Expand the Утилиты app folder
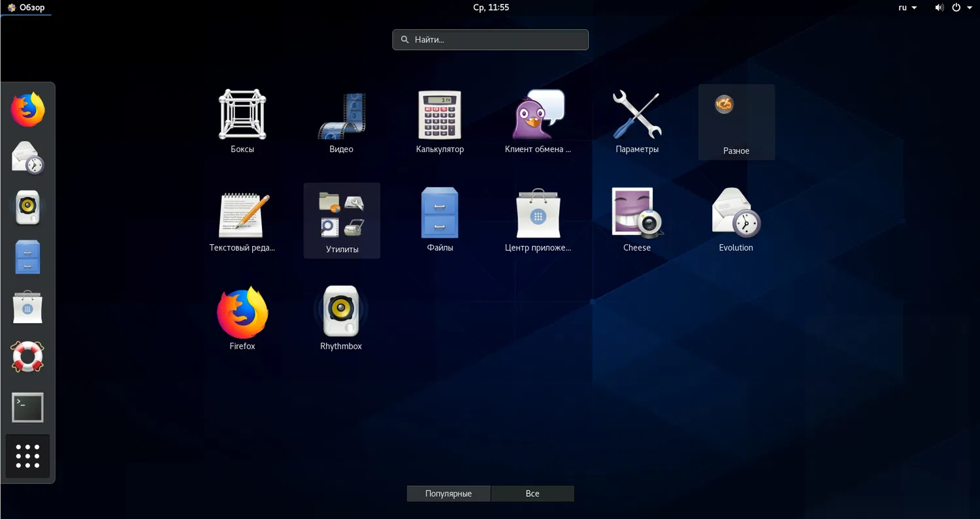980x519 pixels. (342, 221)
